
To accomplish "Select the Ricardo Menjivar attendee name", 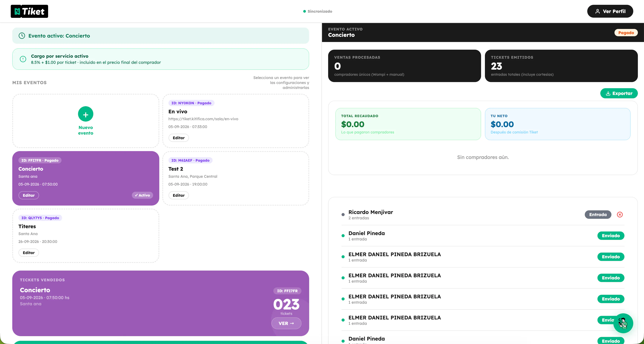I will (x=370, y=212).
